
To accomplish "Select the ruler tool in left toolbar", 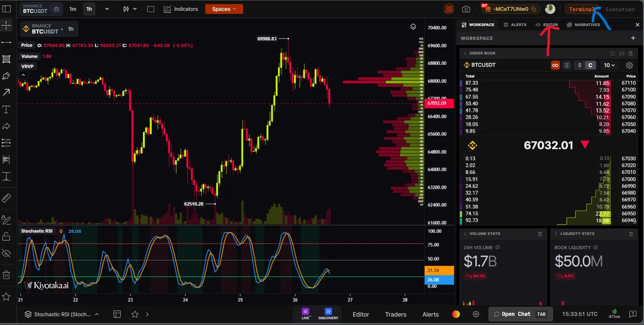I will click(x=6, y=198).
